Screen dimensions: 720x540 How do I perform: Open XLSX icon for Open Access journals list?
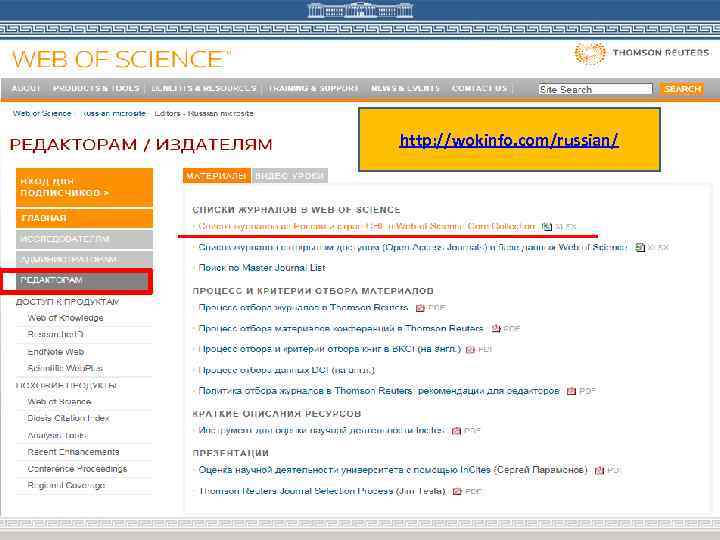tap(640, 248)
